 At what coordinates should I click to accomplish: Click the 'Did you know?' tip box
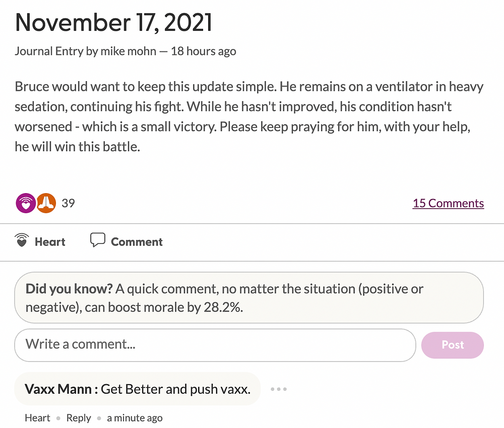[249, 298]
